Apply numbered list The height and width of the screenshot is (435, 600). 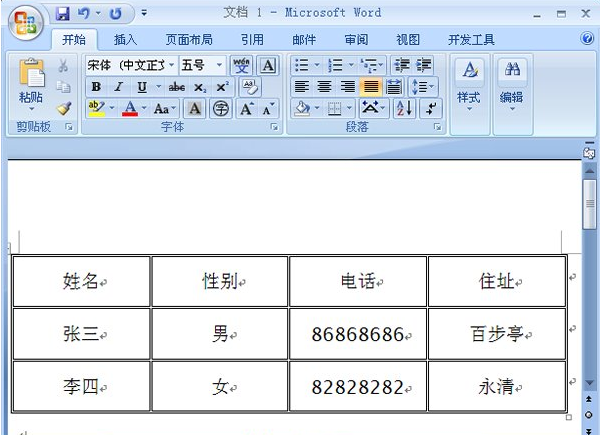tap(335, 65)
